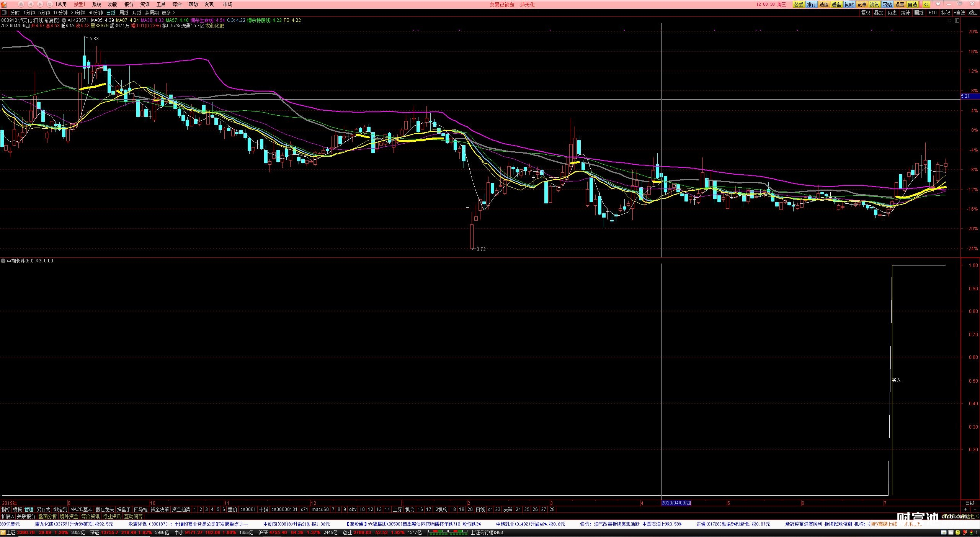The width and height of the screenshot is (980, 537).
Task: Click the double-chevron down toolbar icon
Action: click(x=49, y=4)
